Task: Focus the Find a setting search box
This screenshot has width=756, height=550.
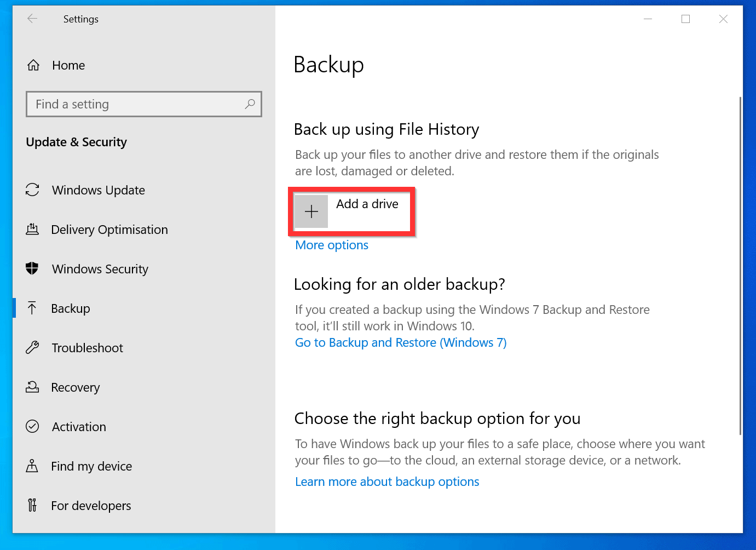Action: pos(144,104)
